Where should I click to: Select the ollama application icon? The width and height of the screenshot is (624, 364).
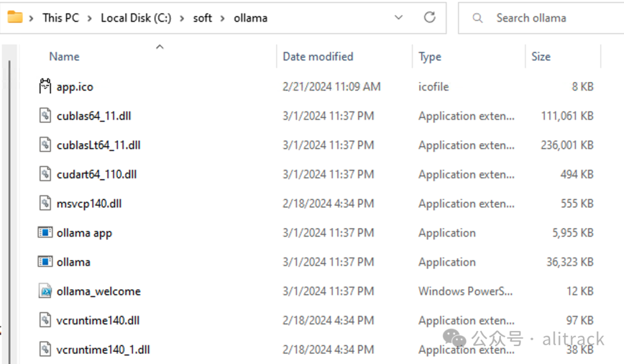click(x=45, y=262)
